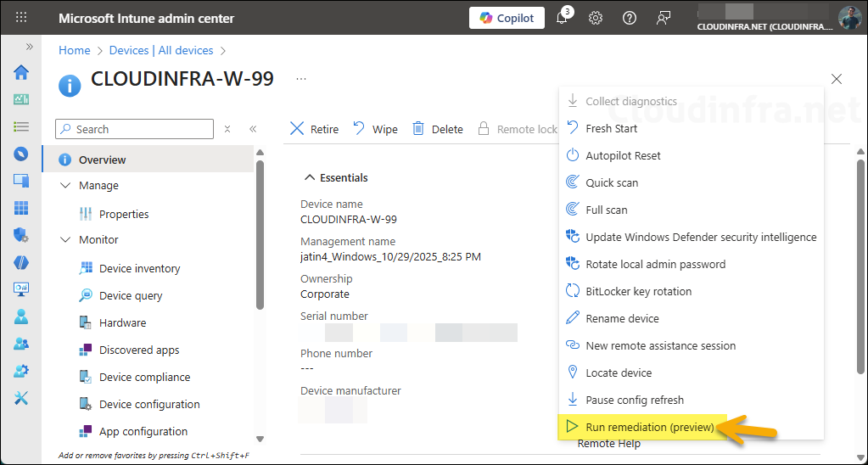This screenshot has height=465, width=868.
Task: Select Run remediation (preview) menu item
Action: (x=649, y=427)
